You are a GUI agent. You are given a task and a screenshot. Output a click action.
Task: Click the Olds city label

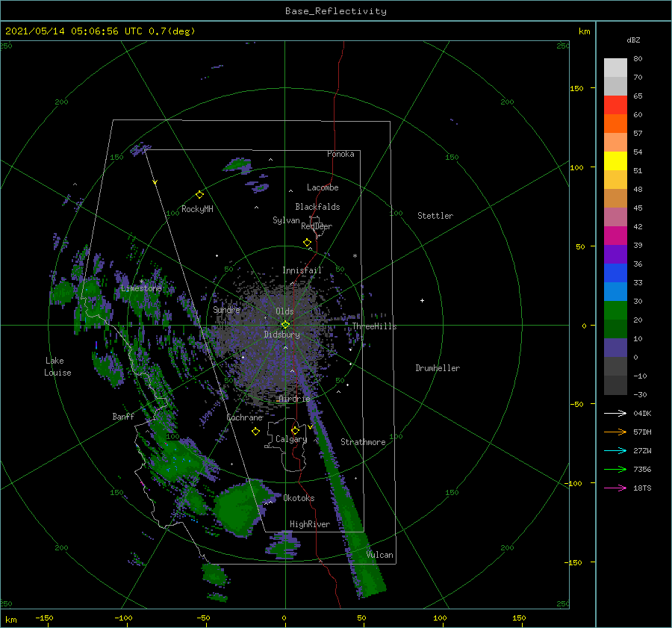click(x=284, y=311)
